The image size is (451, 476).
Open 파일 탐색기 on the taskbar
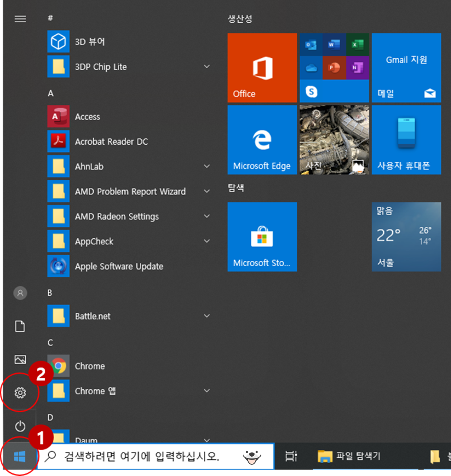coord(349,456)
